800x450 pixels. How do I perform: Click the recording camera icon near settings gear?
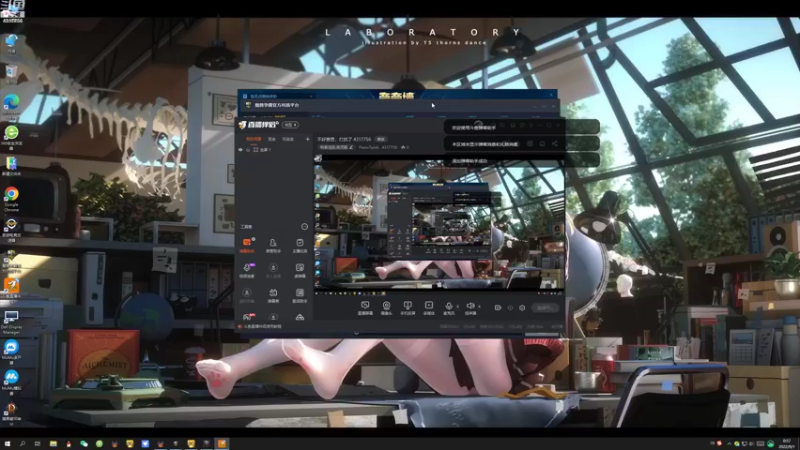[497, 308]
